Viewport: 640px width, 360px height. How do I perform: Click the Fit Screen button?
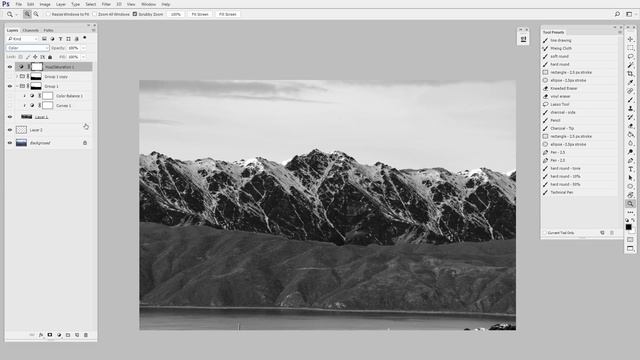[200, 14]
